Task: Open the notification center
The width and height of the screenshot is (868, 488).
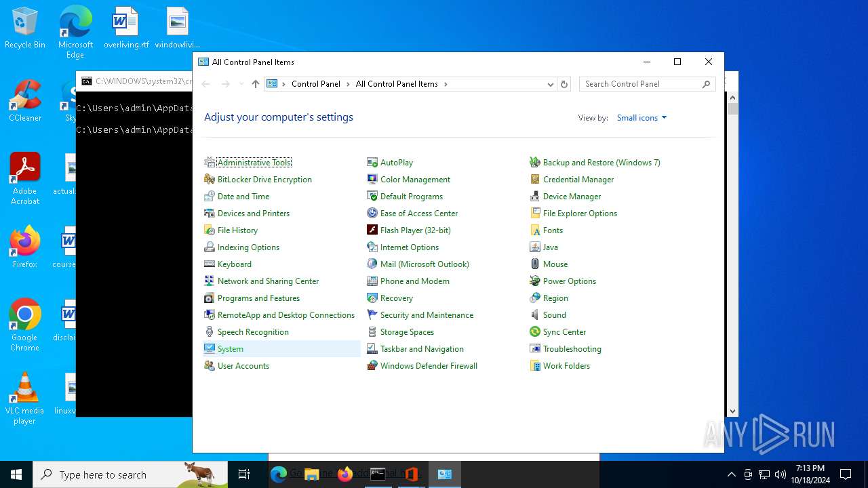Action: pyautogui.click(x=846, y=474)
